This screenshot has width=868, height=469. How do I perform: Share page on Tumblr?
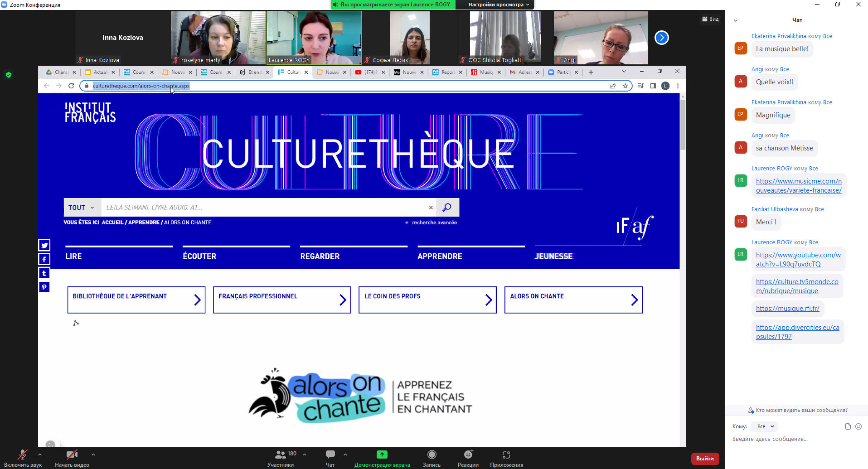(x=44, y=273)
